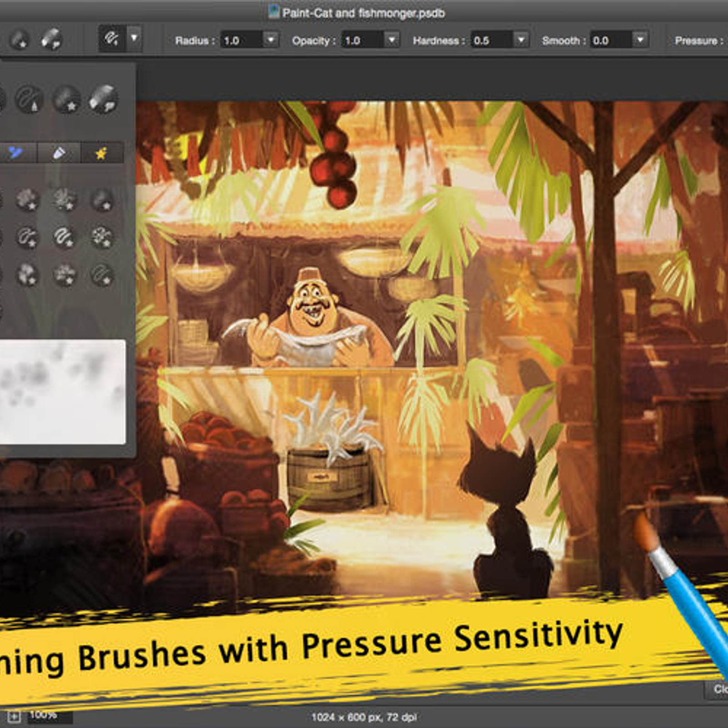728x728 pixels.
Task: Click the 'Paint-Cat and fishmonger.psdb' title
Action: [364, 13]
